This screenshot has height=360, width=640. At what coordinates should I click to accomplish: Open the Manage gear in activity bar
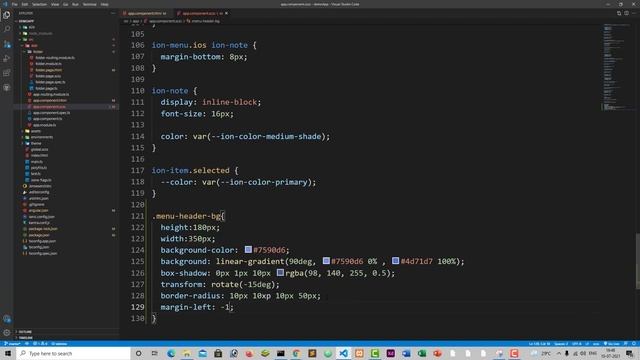[x=7, y=333]
